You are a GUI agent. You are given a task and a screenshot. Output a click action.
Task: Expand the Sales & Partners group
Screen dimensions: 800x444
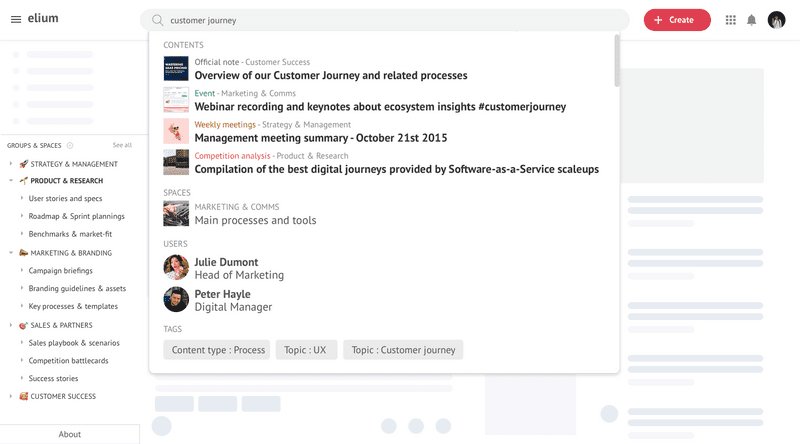tap(11, 325)
